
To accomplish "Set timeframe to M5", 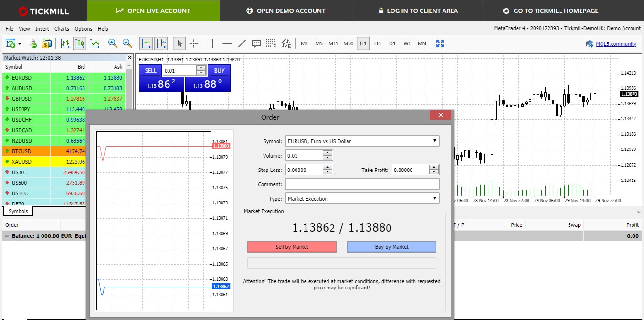I will point(319,43).
